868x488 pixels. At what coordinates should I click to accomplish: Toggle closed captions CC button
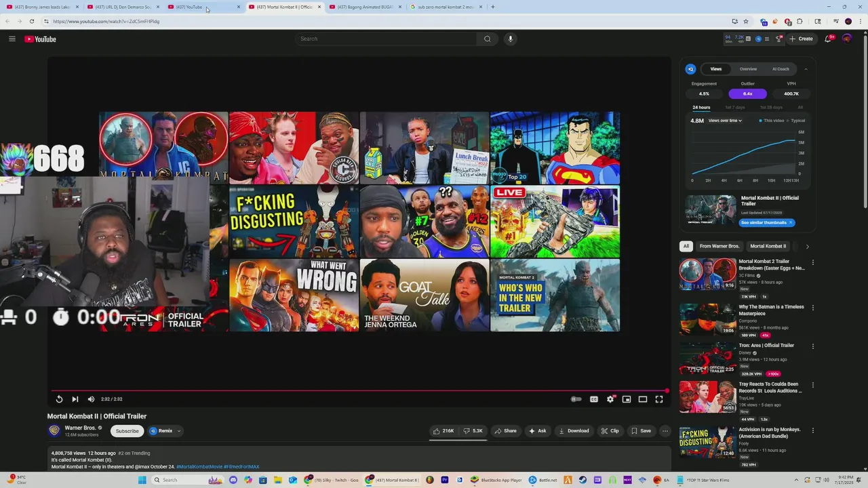point(594,399)
